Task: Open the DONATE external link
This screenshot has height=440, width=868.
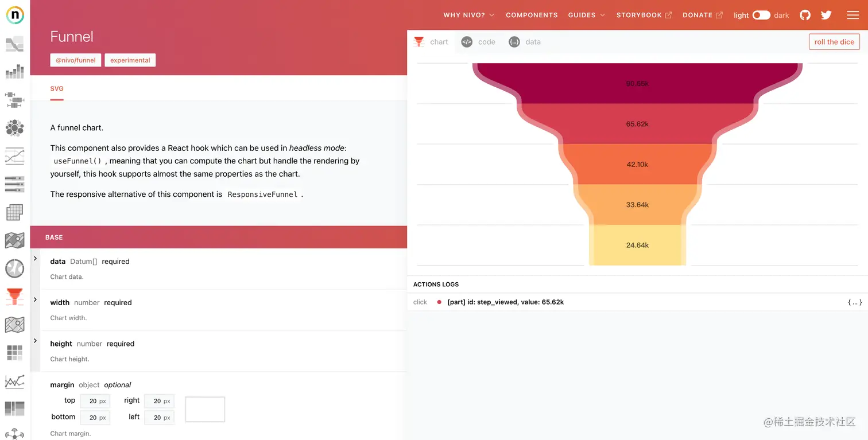Action: (x=703, y=15)
